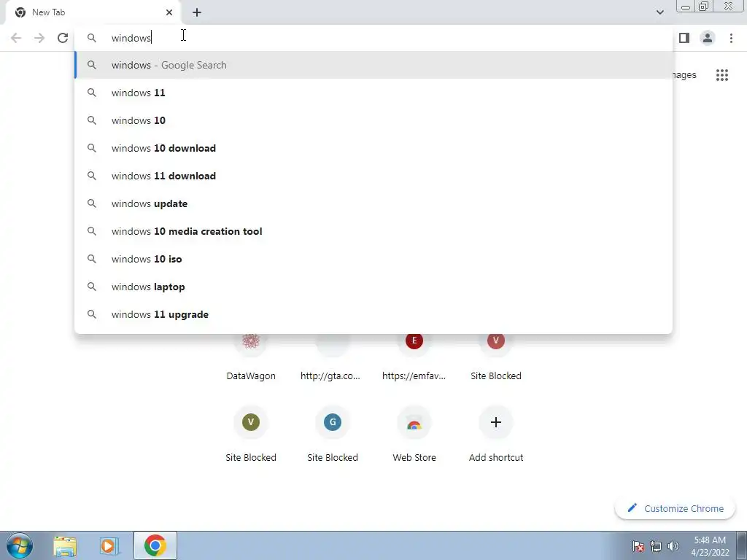Click the Customize Chrome button
The image size is (747, 560).
(x=675, y=508)
